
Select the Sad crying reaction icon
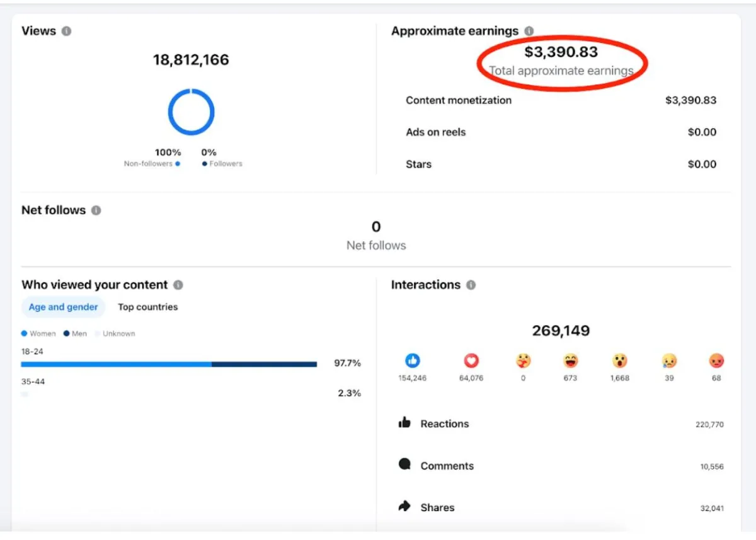pyautogui.click(x=669, y=360)
